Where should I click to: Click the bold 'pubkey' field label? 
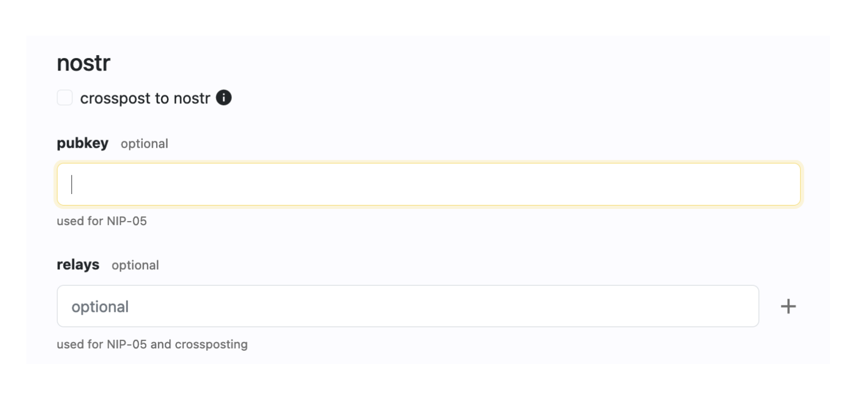tap(83, 144)
